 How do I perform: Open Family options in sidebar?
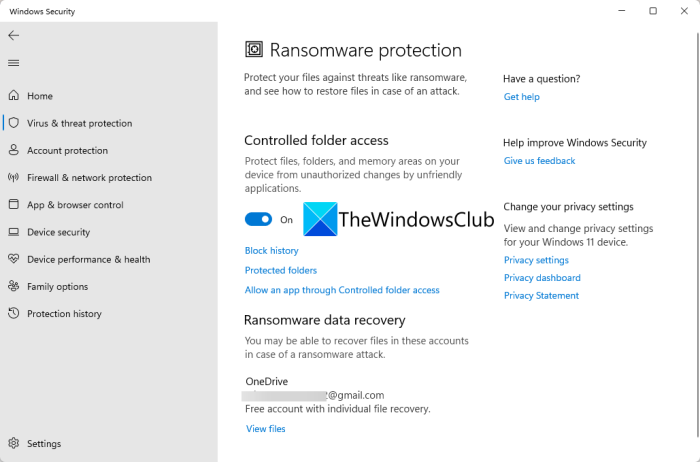pyautogui.click(x=57, y=286)
